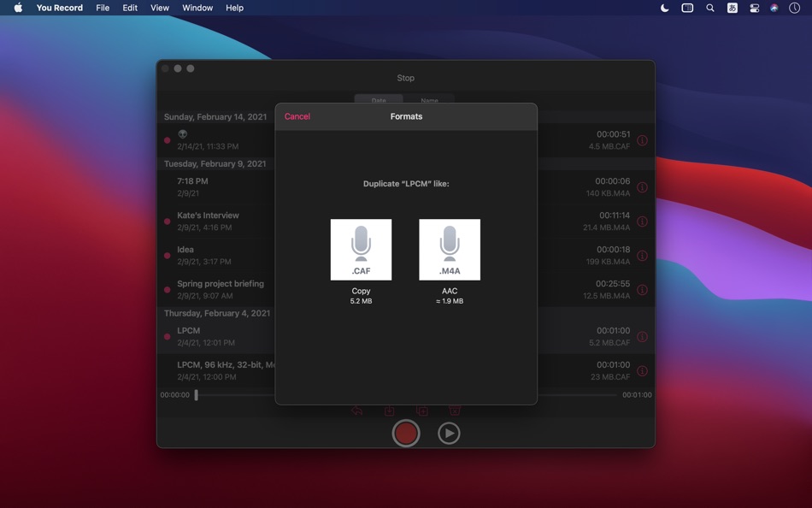Open the Window menu
Viewport: 812px width, 508px height.
pos(197,8)
